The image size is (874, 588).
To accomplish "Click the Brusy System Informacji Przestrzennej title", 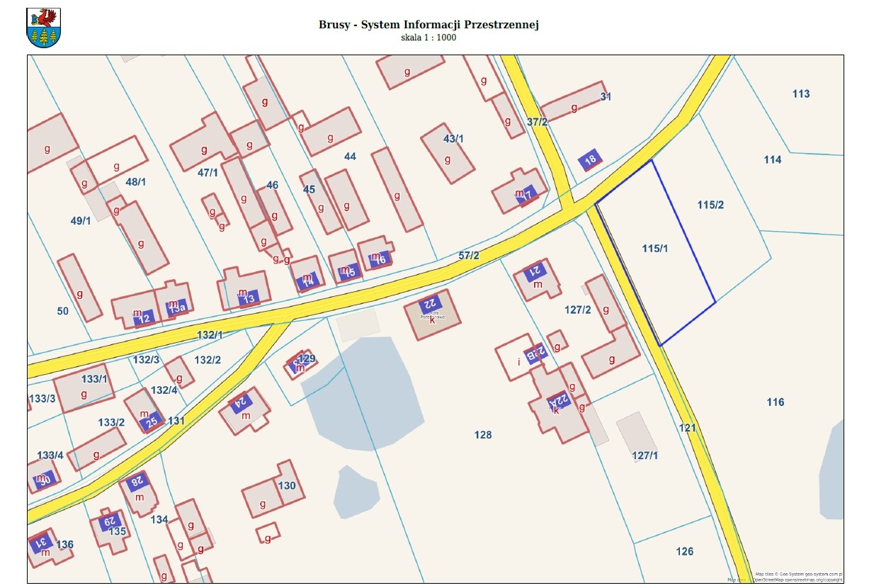I will 429,25.
